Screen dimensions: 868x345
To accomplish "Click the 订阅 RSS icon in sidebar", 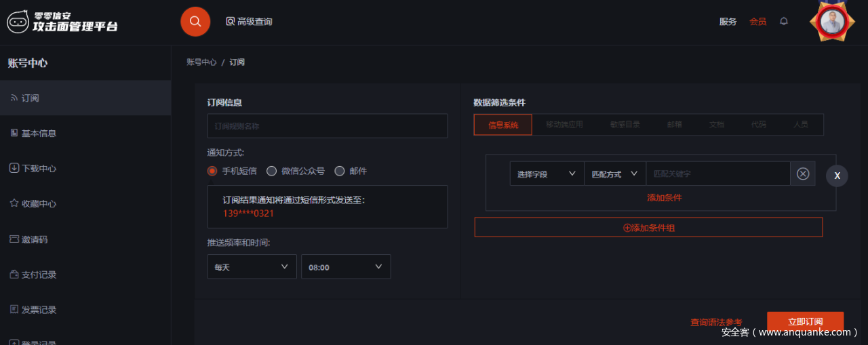I will tap(14, 98).
